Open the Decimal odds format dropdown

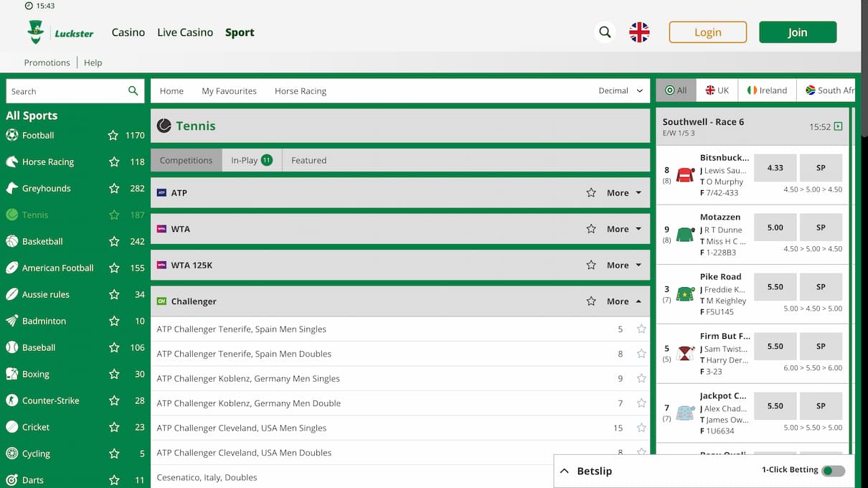(621, 91)
